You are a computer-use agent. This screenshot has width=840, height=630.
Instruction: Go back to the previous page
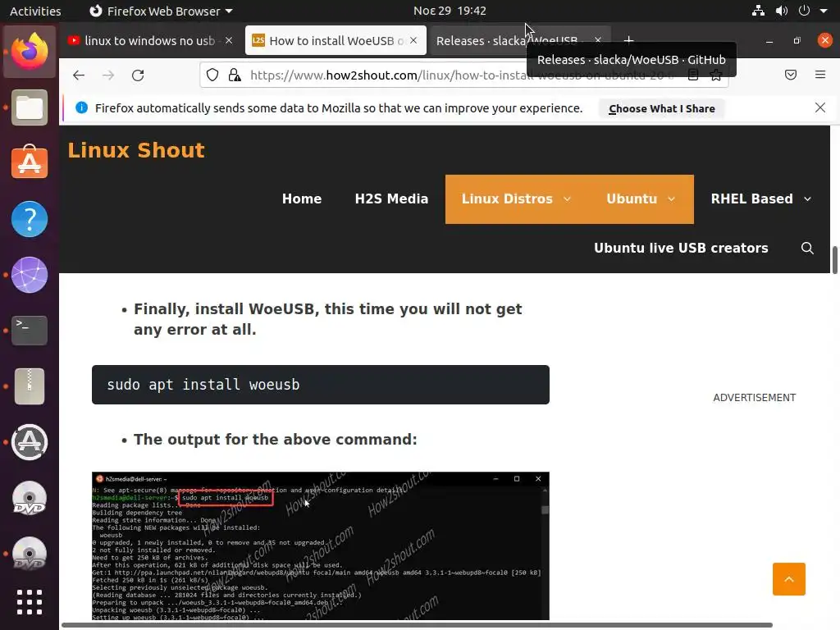(79, 75)
